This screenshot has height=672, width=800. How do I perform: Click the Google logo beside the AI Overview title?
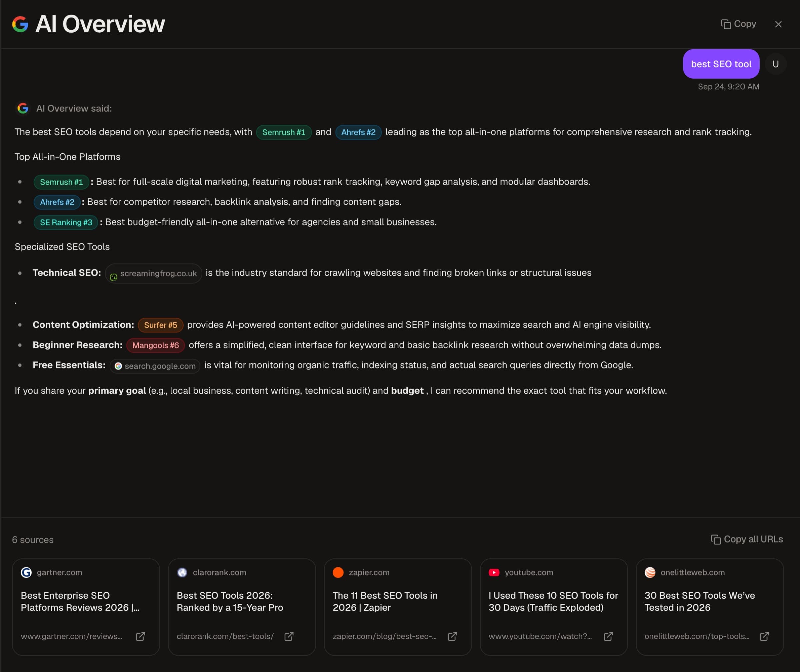click(x=20, y=24)
